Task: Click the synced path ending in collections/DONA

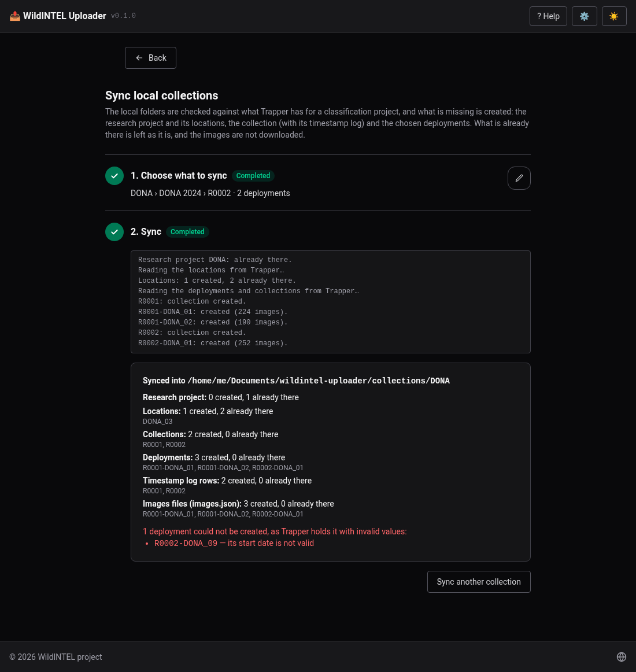Action: click(319, 381)
